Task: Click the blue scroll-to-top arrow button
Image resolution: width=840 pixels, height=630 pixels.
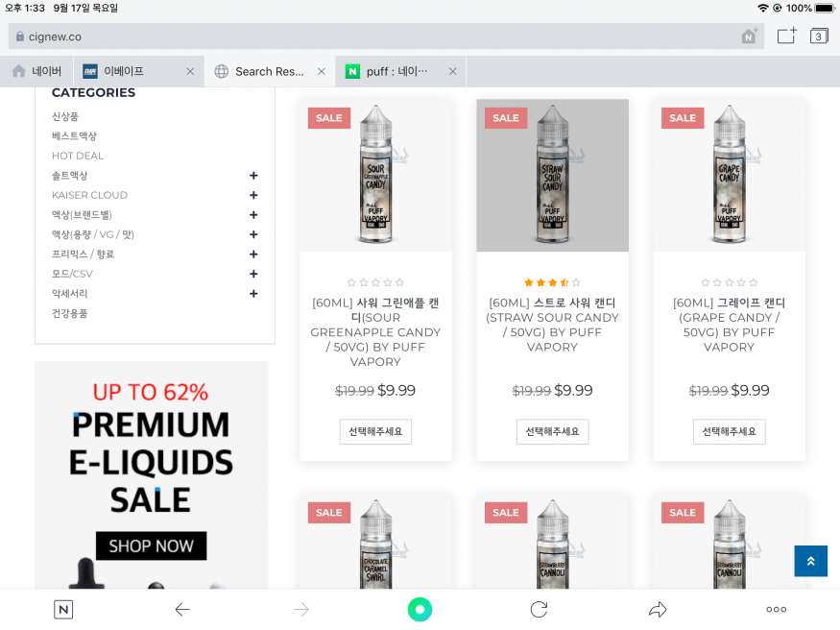Action: click(810, 561)
